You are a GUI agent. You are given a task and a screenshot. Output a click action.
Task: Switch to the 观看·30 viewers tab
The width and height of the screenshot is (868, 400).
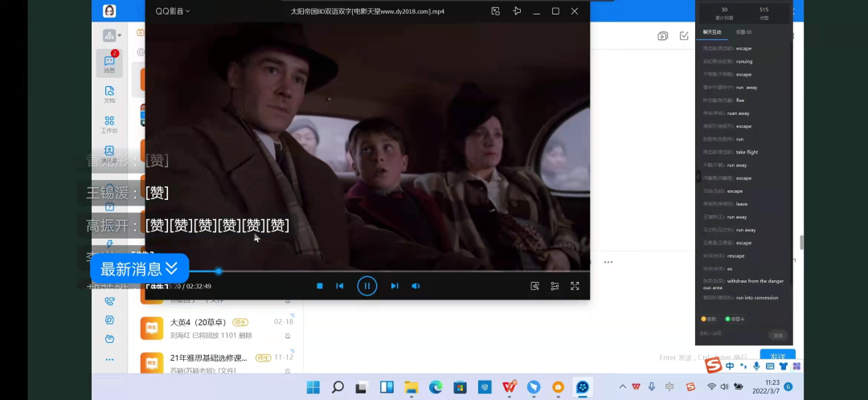(x=743, y=32)
